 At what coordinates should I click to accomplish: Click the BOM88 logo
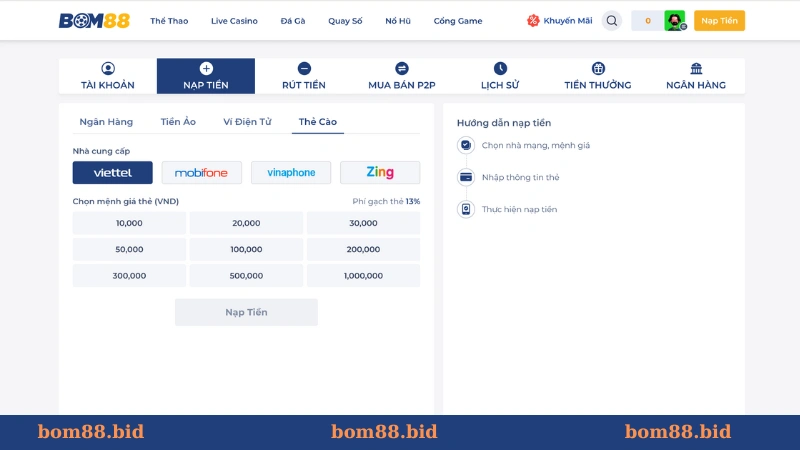point(94,21)
